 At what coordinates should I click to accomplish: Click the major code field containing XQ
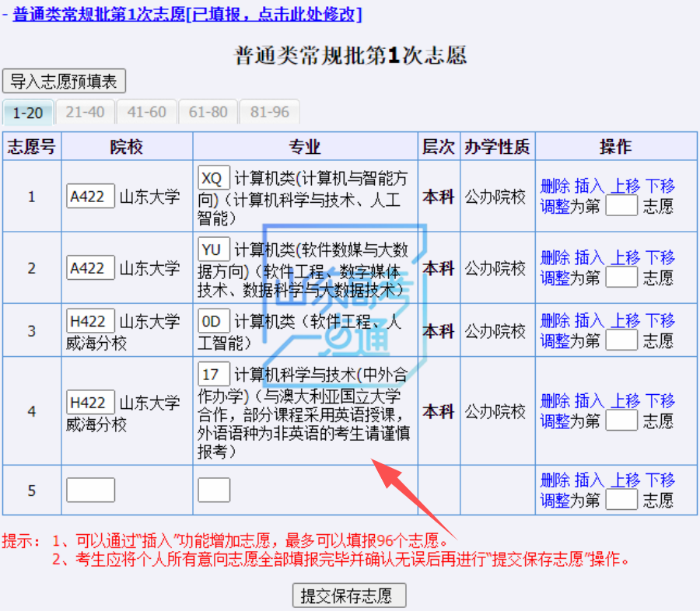pyautogui.click(x=214, y=178)
